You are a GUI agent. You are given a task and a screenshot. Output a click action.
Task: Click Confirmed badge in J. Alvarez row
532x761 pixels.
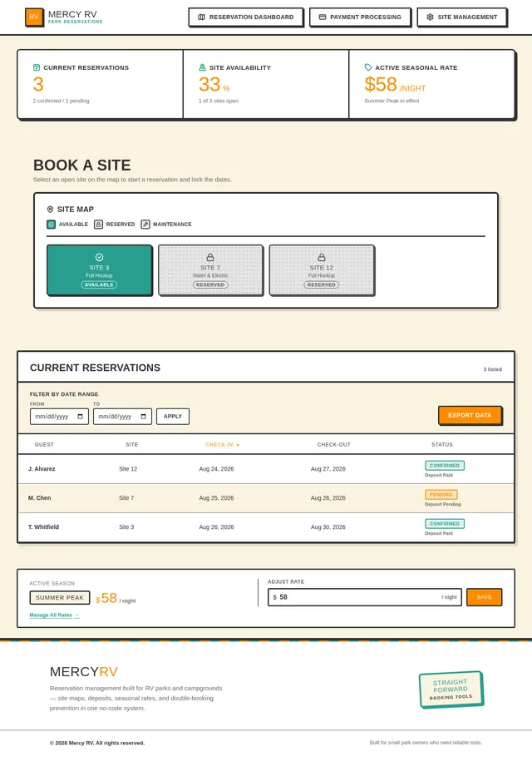point(445,466)
